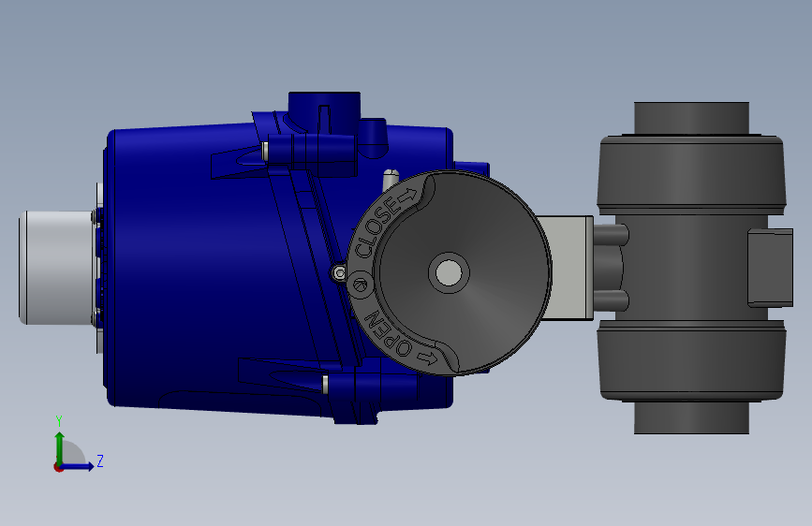Select the small screw left of handwheel rim
This screenshot has width=812, height=526.
[x=339, y=273]
